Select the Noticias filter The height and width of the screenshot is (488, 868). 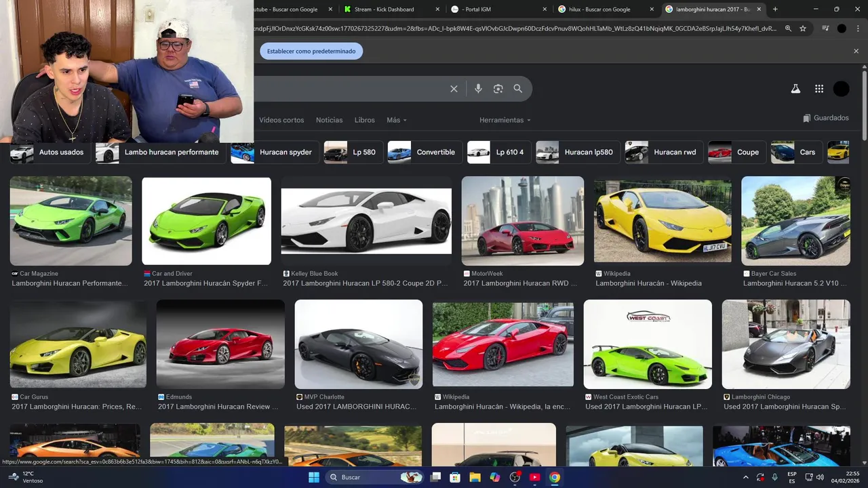(x=329, y=120)
